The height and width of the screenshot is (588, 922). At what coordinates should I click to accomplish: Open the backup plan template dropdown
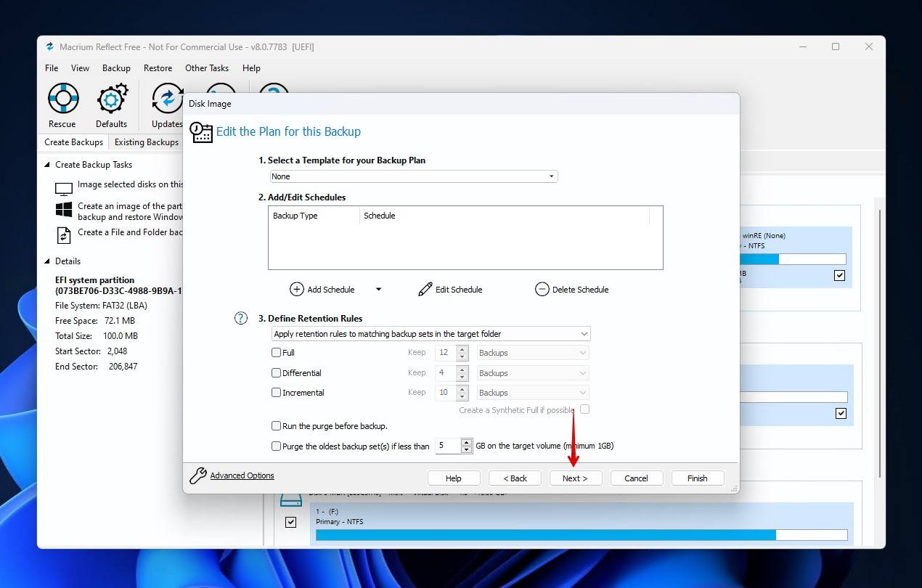tap(413, 176)
